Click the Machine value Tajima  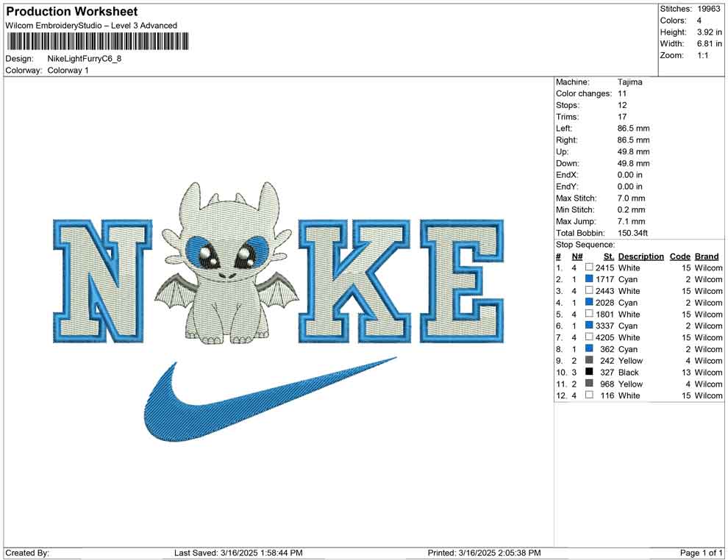coord(630,82)
